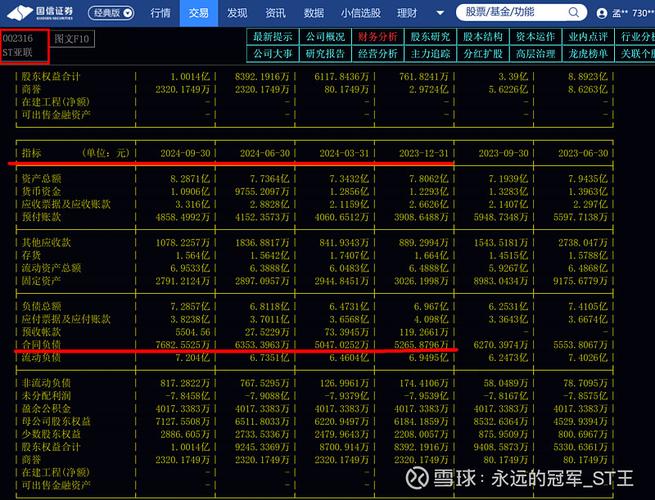Select the 非流动负债 row label
The height and width of the screenshot is (500, 655).
tap(46, 383)
